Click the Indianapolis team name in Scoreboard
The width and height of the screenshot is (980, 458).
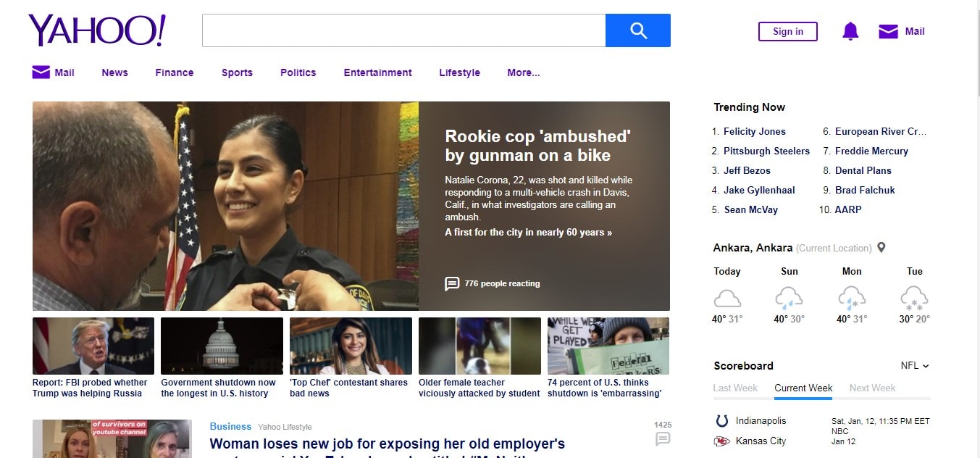[761, 420]
